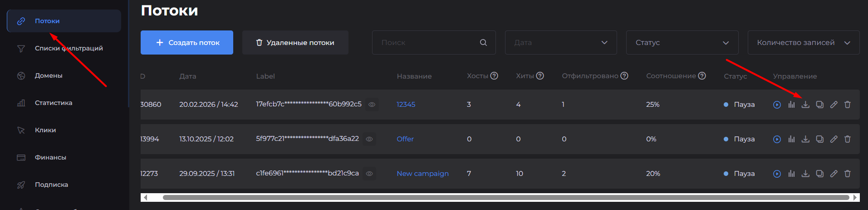
Task: Click the Создать поток button
Action: tap(187, 43)
